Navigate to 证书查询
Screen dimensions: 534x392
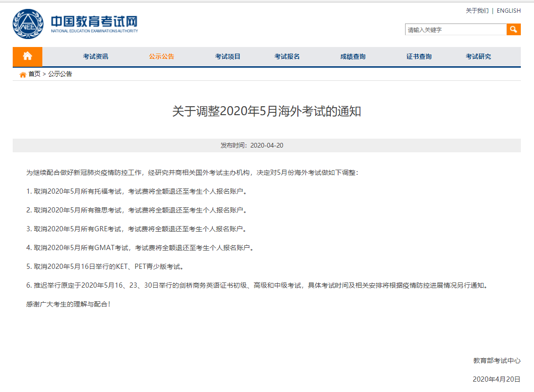[419, 56]
